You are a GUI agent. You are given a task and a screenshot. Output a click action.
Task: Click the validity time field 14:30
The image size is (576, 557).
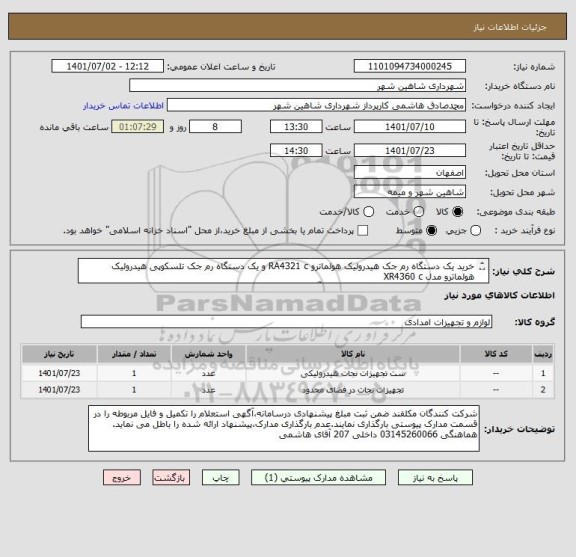[296, 151]
